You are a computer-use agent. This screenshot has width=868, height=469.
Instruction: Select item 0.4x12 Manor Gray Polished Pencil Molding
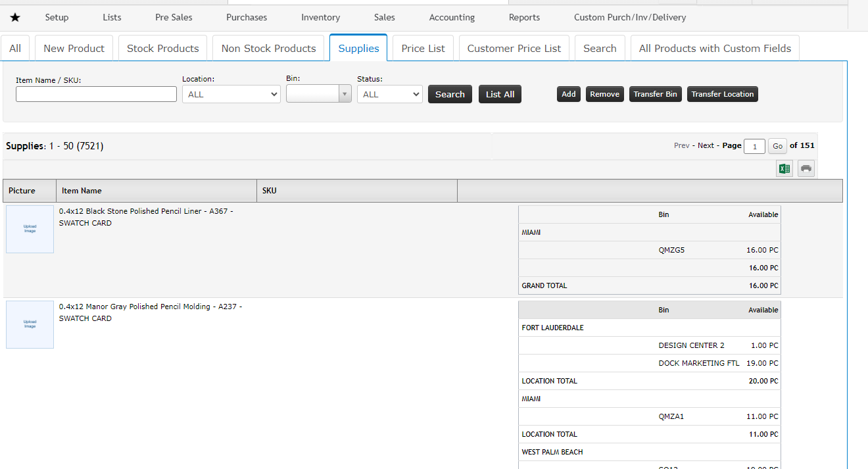[x=151, y=312]
